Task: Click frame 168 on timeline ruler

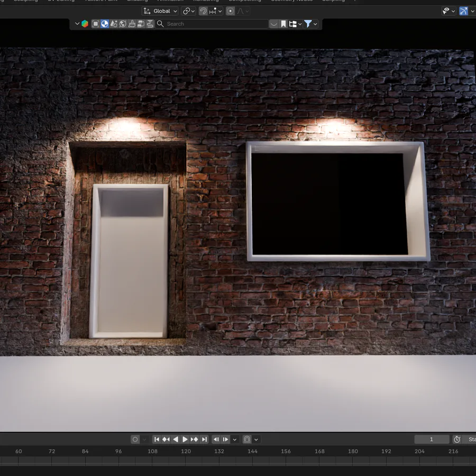Action: pyautogui.click(x=319, y=451)
